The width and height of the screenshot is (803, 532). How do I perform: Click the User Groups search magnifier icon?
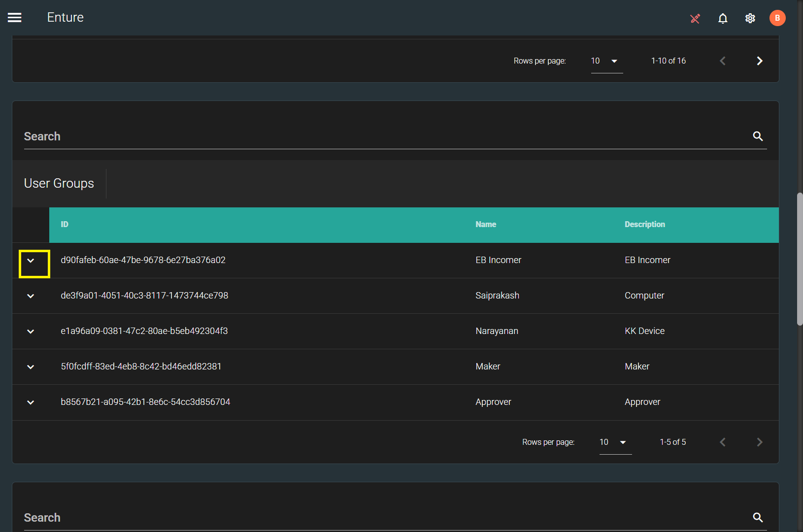pos(758,136)
